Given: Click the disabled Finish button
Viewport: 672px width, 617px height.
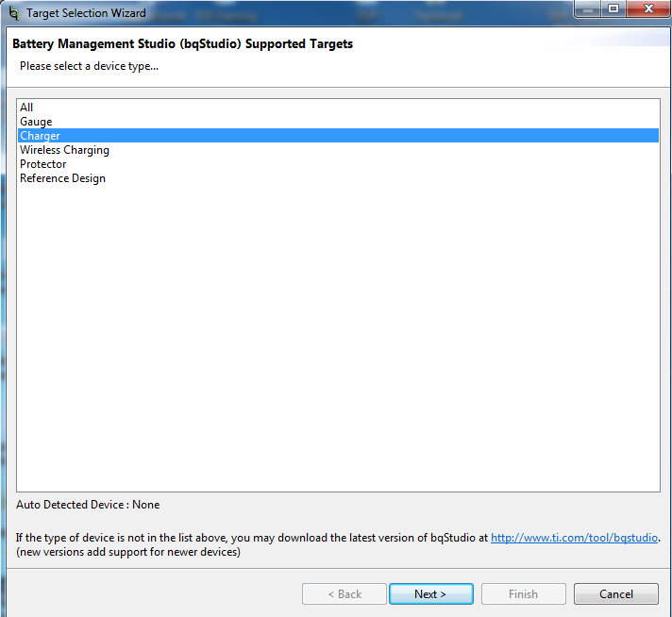Looking at the screenshot, I should (523, 593).
